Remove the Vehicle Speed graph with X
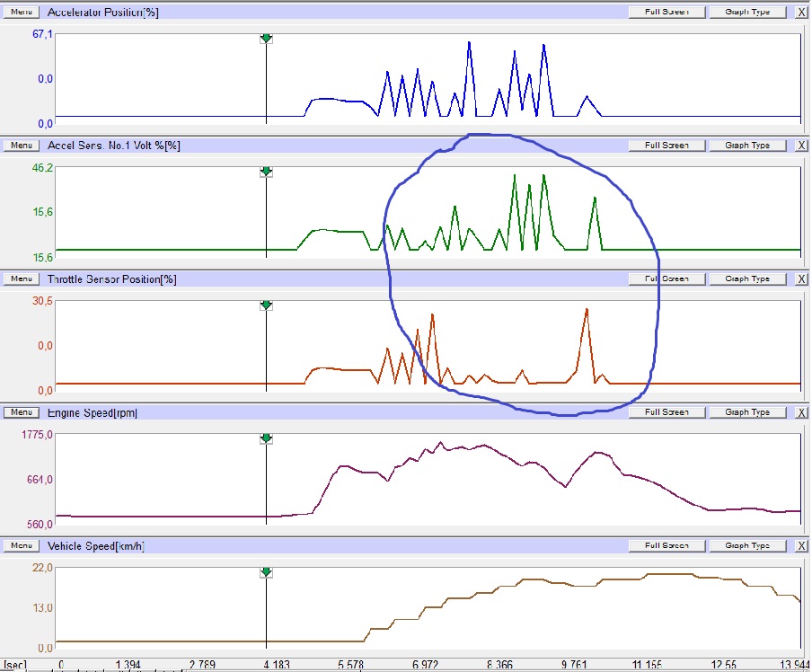The height and width of the screenshot is (672, 812). (801, 545)
